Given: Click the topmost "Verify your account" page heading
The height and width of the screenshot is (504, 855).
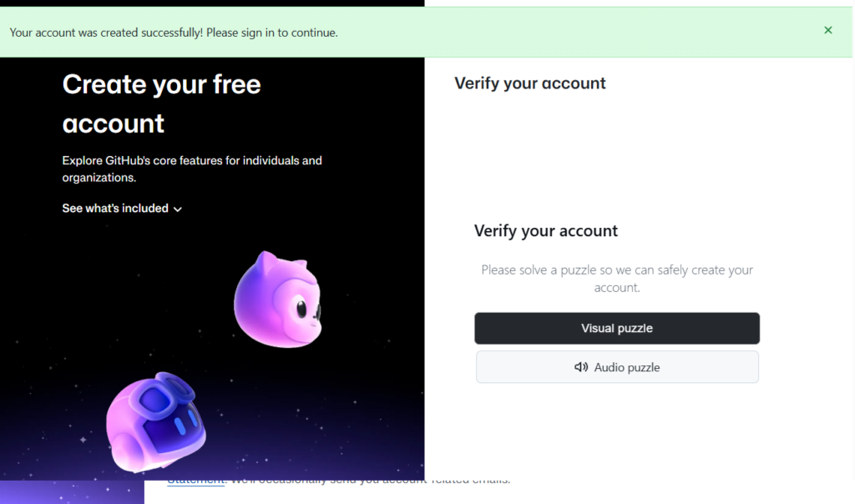Looking at the screenshot, I should 529,83.
